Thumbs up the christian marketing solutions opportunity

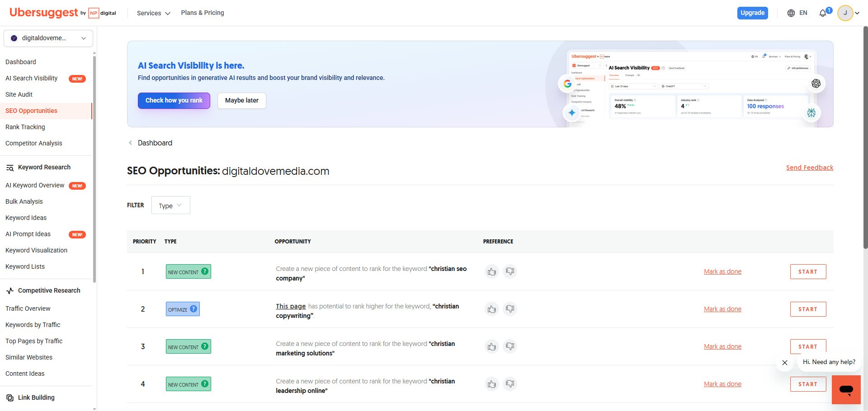491,346
